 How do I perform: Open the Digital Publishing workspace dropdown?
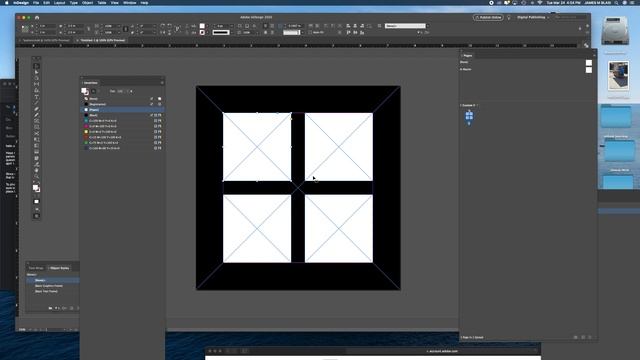click(533, 18)
